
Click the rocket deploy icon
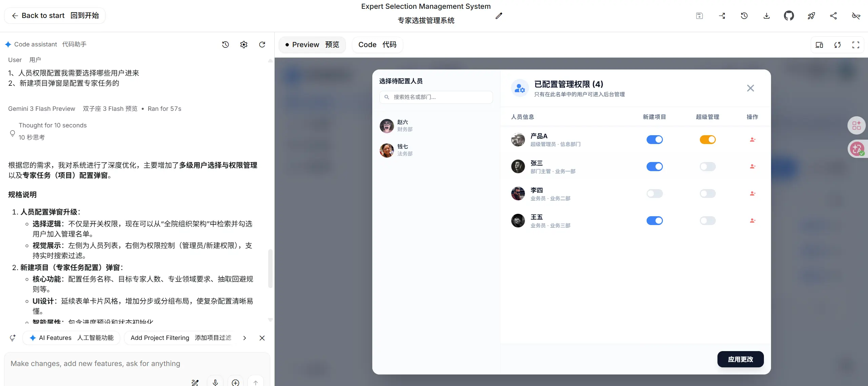811,16
